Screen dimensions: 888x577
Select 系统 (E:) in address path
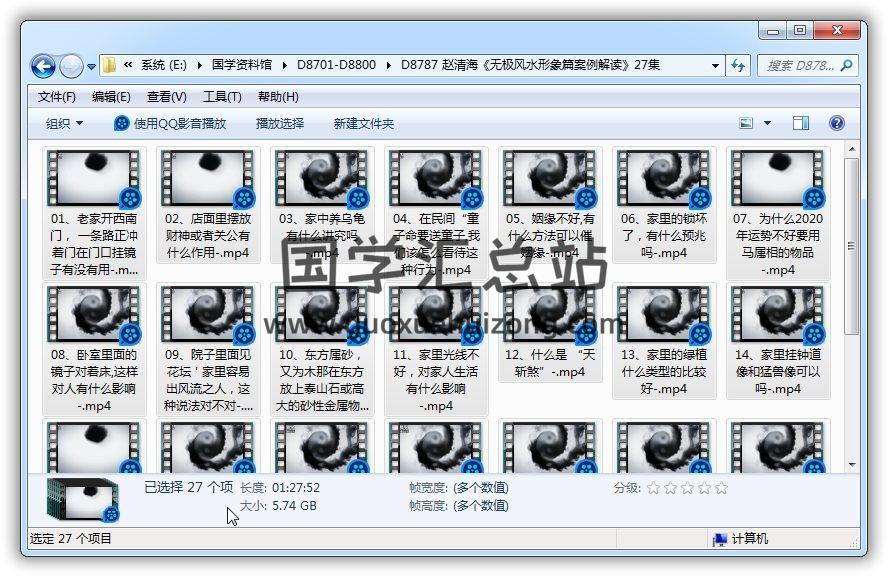click(164, 65)
